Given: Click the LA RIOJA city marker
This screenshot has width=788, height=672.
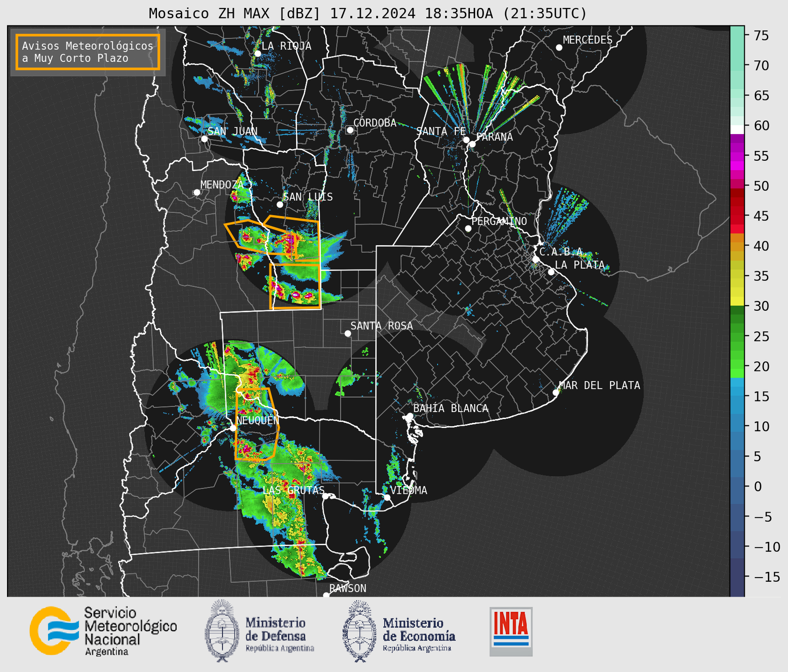Looking at the screenshot, I should (x=258, y=54).
